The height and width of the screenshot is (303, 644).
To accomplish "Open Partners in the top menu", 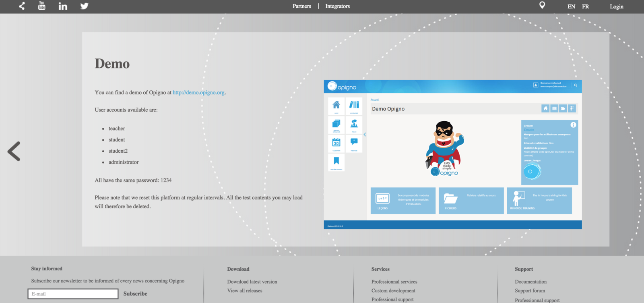I will (302, 6).
